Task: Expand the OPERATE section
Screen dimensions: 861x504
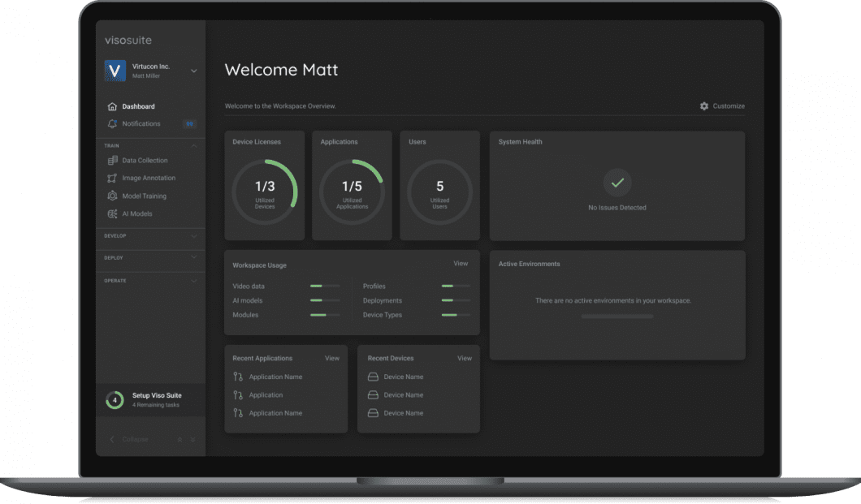Action: coord(194,281)
